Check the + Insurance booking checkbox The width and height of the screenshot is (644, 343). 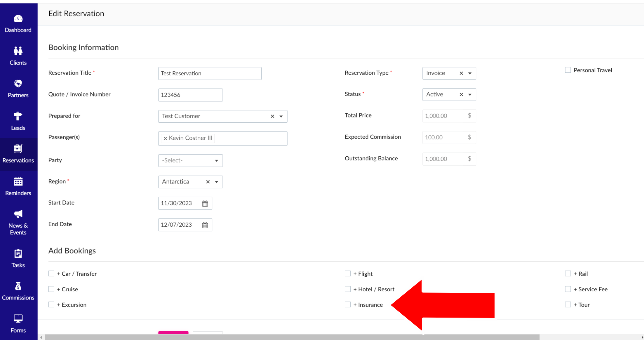point(347,305)
